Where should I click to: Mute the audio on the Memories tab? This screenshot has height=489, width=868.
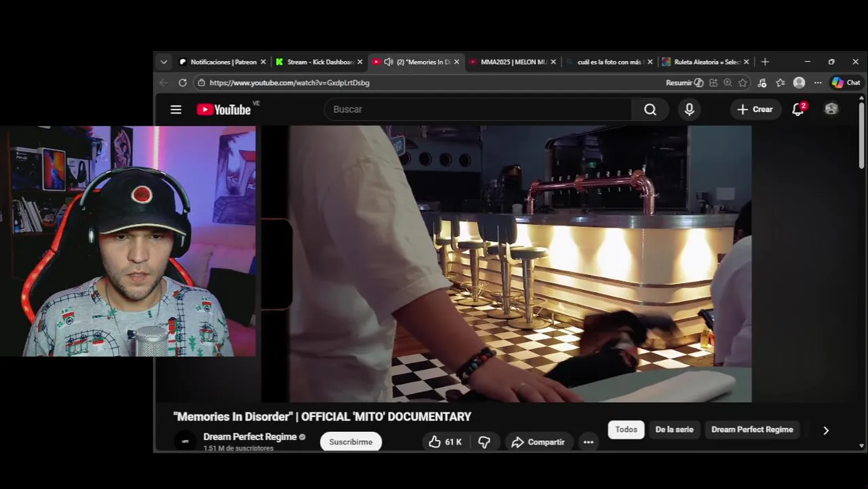(388, 62)
